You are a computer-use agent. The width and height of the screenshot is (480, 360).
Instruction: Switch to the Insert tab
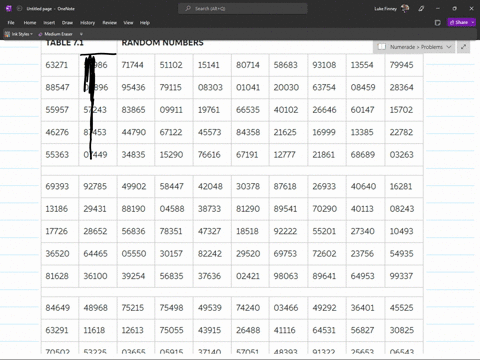[49, 23]
